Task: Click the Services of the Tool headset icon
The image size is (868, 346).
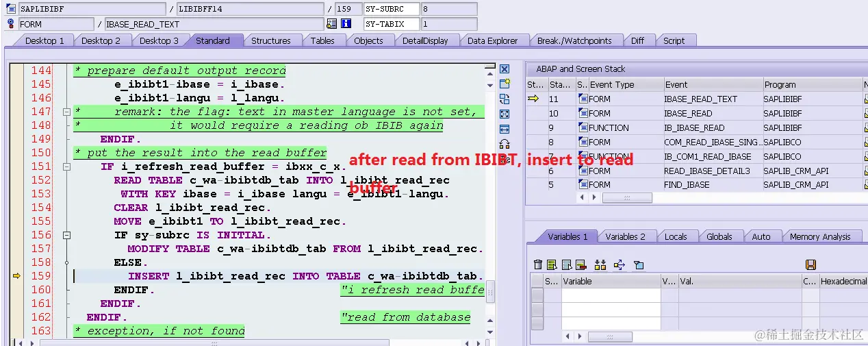Action: pyautogui.click(x=505, y=145)
